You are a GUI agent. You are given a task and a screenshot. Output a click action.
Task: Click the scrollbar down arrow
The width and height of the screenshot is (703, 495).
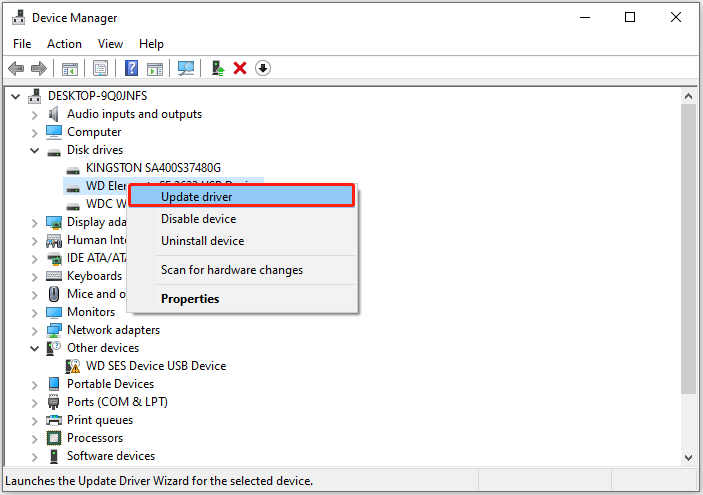coord(688,457)
